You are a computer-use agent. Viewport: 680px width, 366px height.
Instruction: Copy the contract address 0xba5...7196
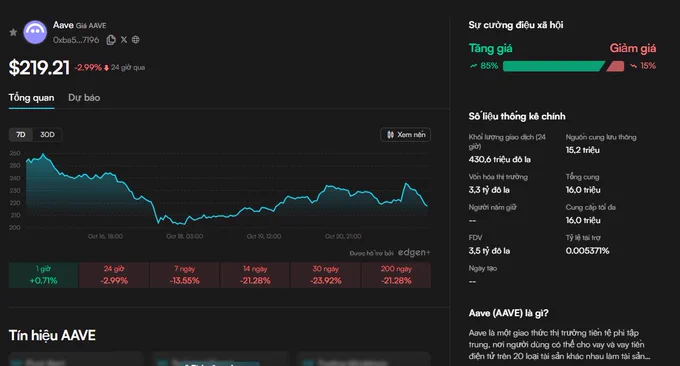111,40
